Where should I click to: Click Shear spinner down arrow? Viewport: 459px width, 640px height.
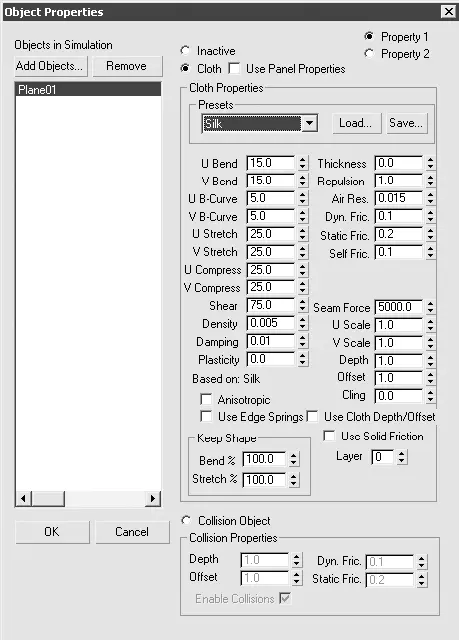point(302,309)
